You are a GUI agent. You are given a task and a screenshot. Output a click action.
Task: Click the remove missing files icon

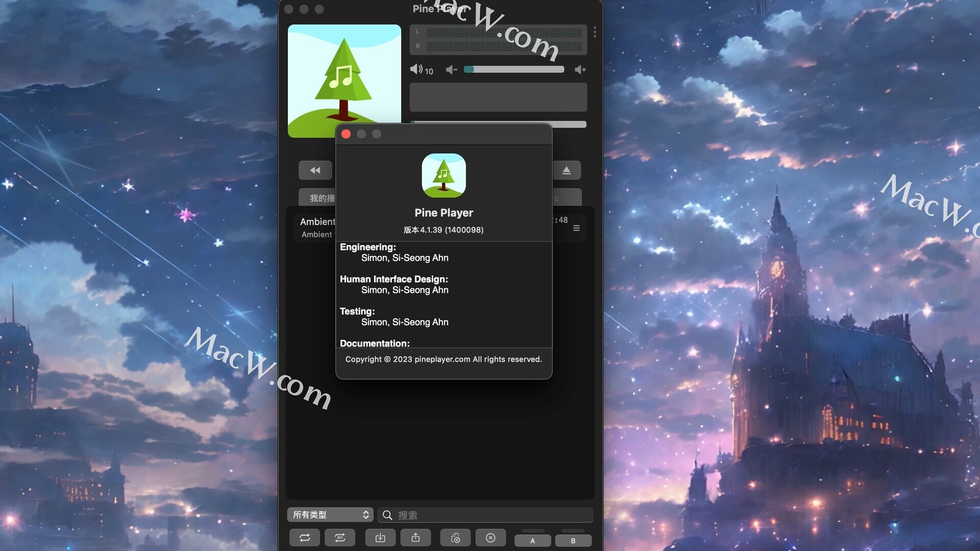456,538
